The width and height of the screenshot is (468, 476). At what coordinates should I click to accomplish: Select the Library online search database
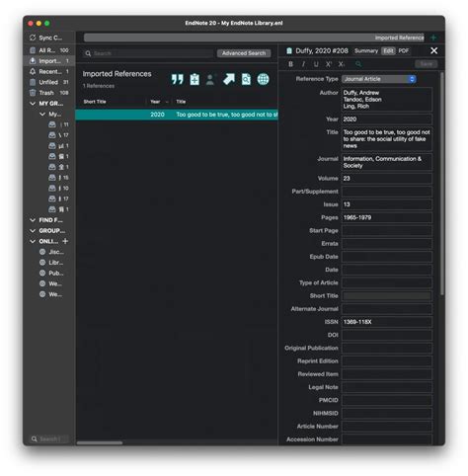tap(52, 263)
